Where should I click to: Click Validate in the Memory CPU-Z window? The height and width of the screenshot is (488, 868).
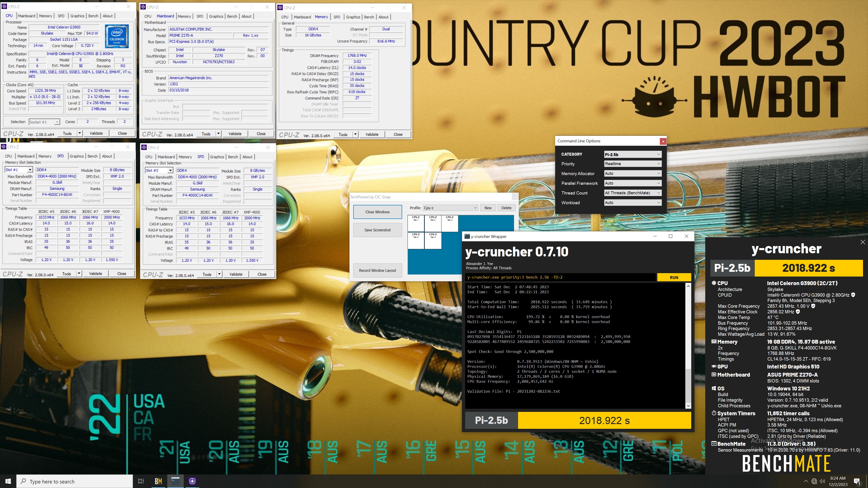[372, 134]
